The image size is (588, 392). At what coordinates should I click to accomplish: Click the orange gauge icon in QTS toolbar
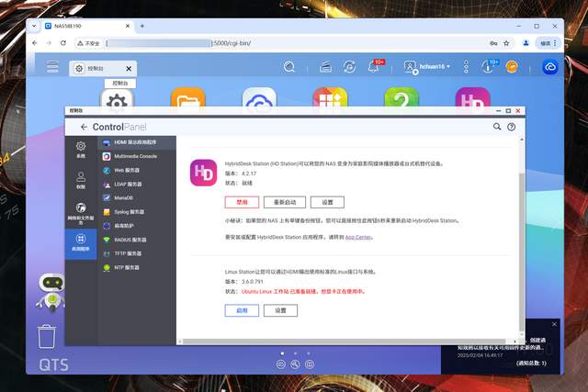point(512,67)
